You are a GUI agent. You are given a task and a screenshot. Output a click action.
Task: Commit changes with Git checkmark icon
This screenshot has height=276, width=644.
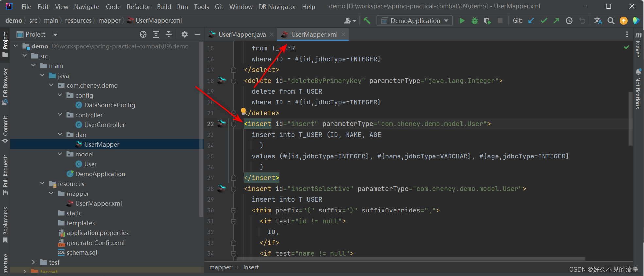point(544,21)
